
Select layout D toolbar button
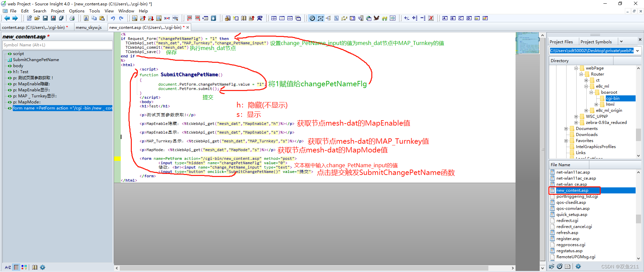coord(469,18)
